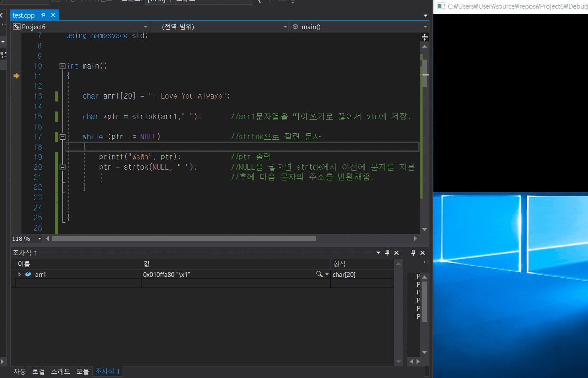Pin the test.cpp editor tab
This screenshot has height=378, width=588.
pos(43,15)
